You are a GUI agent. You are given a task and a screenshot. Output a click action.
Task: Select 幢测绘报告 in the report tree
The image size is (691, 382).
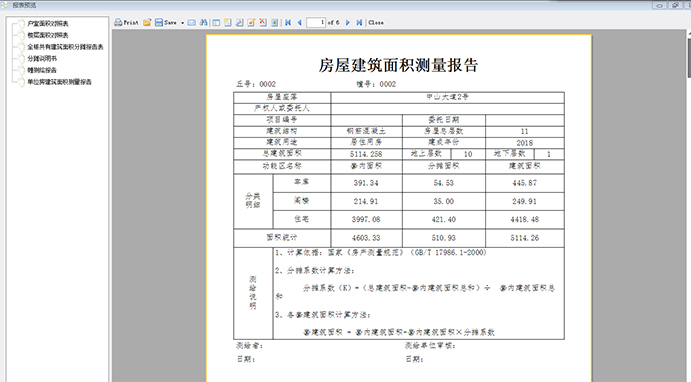42,70
